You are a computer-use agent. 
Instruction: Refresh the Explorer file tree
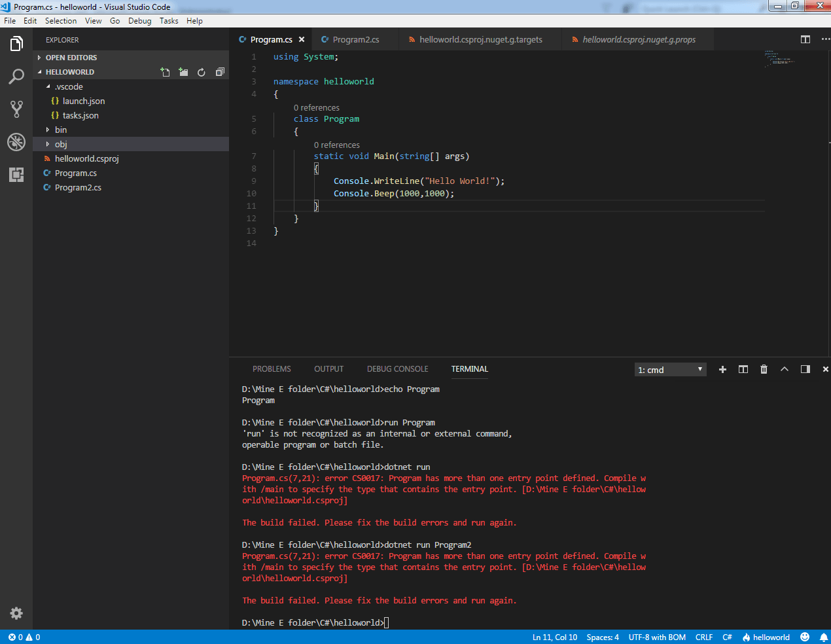[202, 72]
